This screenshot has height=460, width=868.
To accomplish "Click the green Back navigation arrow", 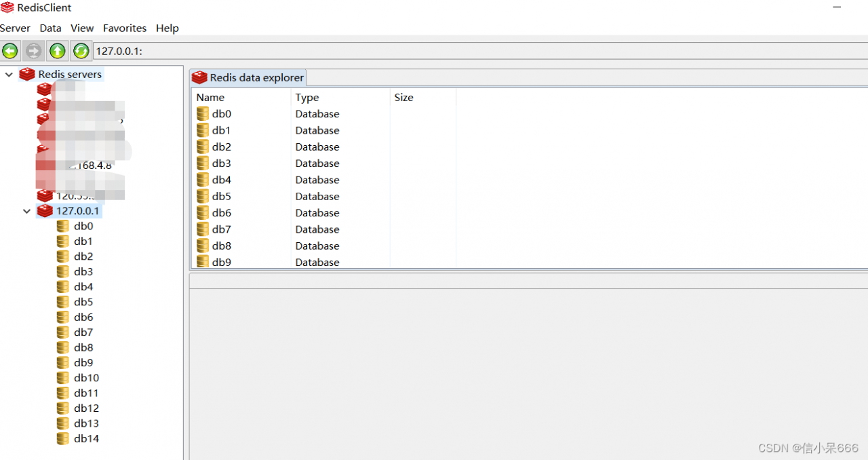I will (10, 51).
